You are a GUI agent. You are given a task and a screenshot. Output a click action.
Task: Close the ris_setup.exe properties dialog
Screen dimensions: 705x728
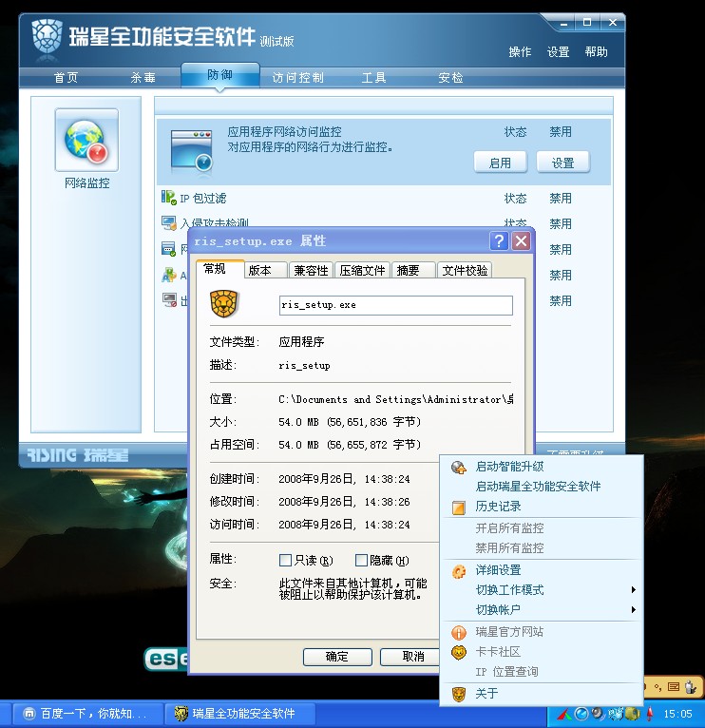click(x=522, y=241)
